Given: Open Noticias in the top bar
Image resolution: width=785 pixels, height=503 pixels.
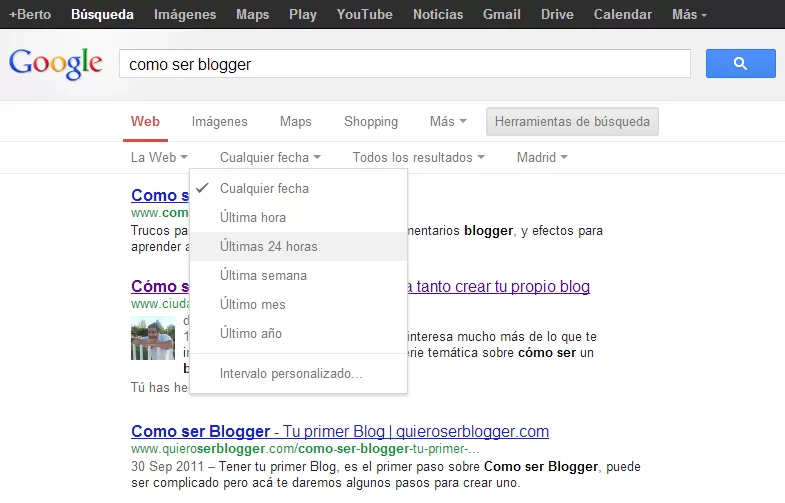Looking at the screenshot, I should point(438,14).
